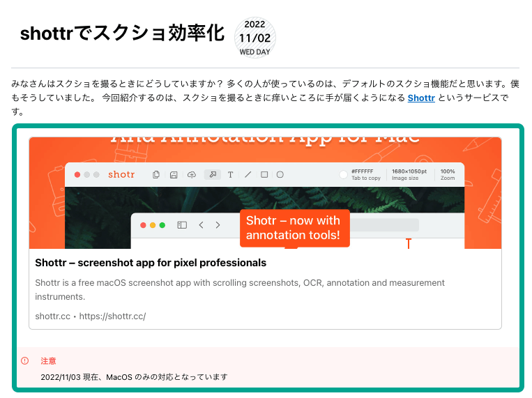
Task: Click the cloud upload icon in shotr toolbar
Action: coord(192,175)
